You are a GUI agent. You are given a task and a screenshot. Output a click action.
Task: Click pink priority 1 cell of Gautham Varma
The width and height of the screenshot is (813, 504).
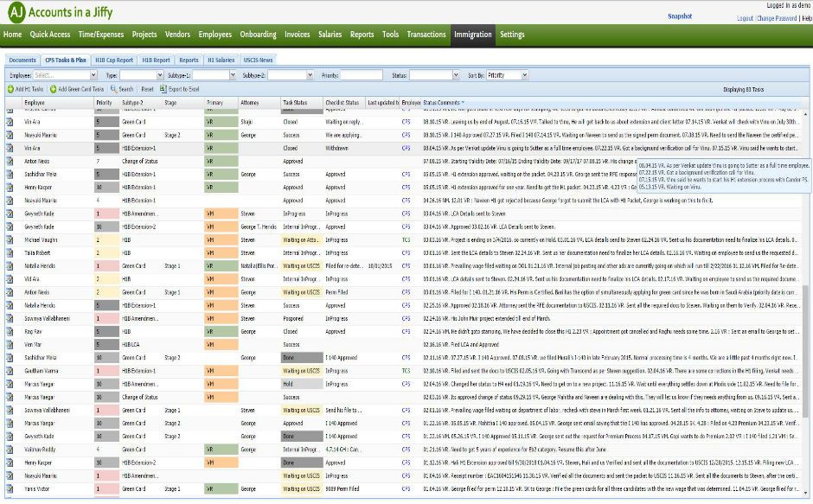coord(106,371)
